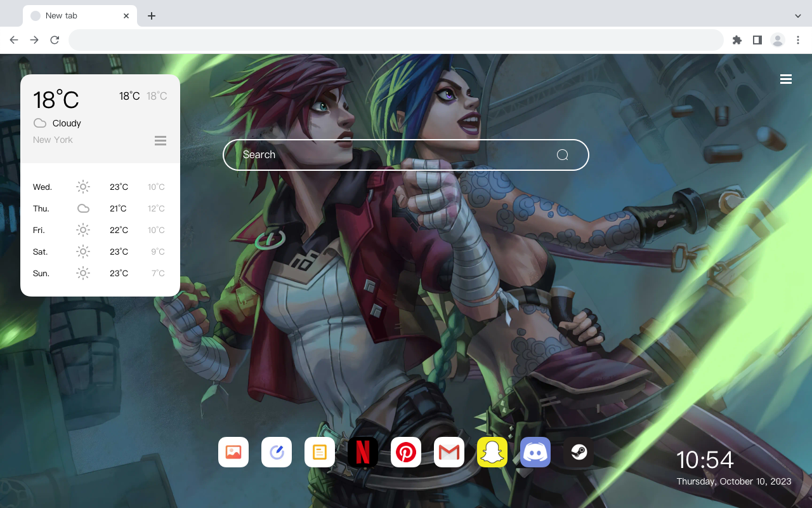Open a new browser tab

tap(151, 16)
